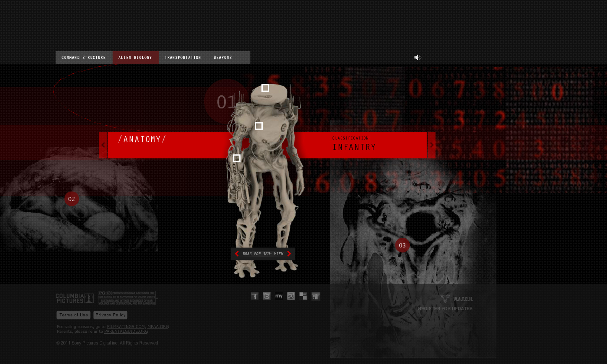Switch to the WEAPONS tab
Viewport: 607px width, 364px height.
tap(222, 57)
